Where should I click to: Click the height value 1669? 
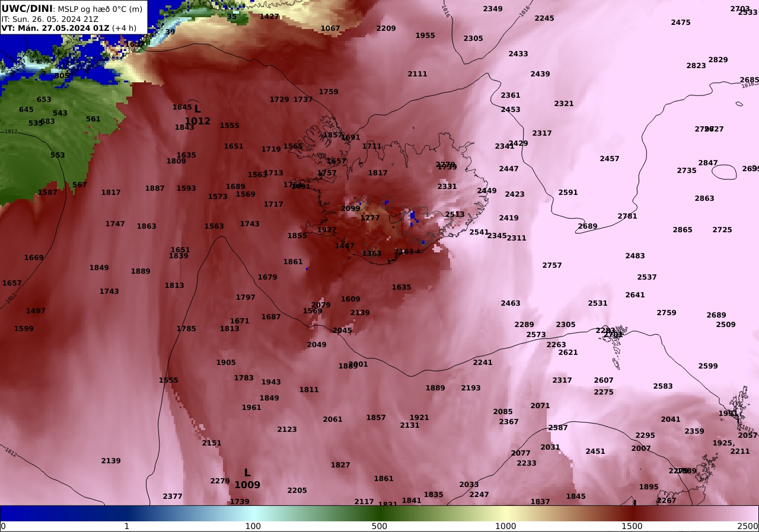(34, 258)
